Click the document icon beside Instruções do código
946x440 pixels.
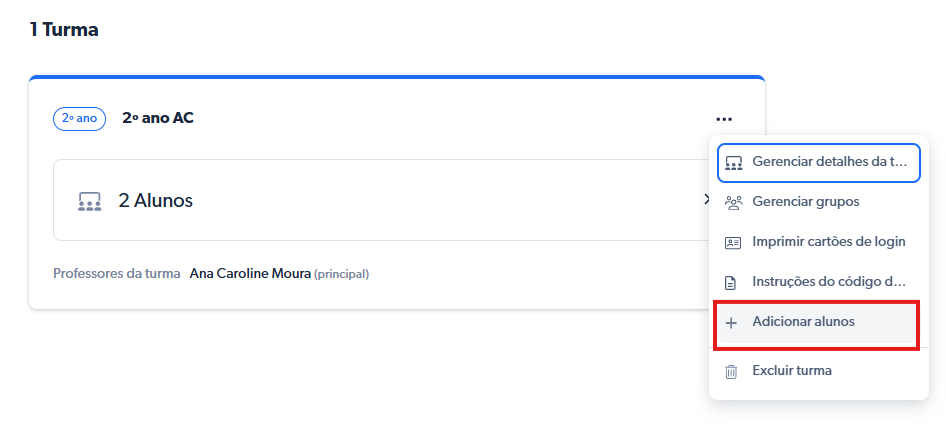point(731,282)
